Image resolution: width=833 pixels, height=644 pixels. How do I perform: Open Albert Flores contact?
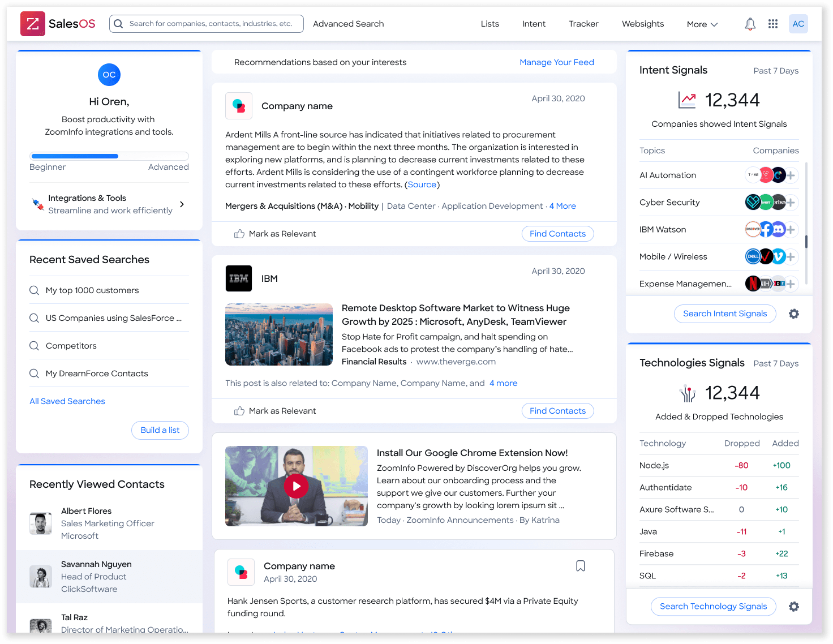[x=109, y=523]
